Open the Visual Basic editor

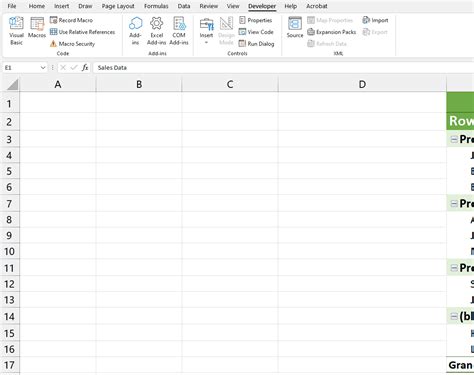(16, 31)
